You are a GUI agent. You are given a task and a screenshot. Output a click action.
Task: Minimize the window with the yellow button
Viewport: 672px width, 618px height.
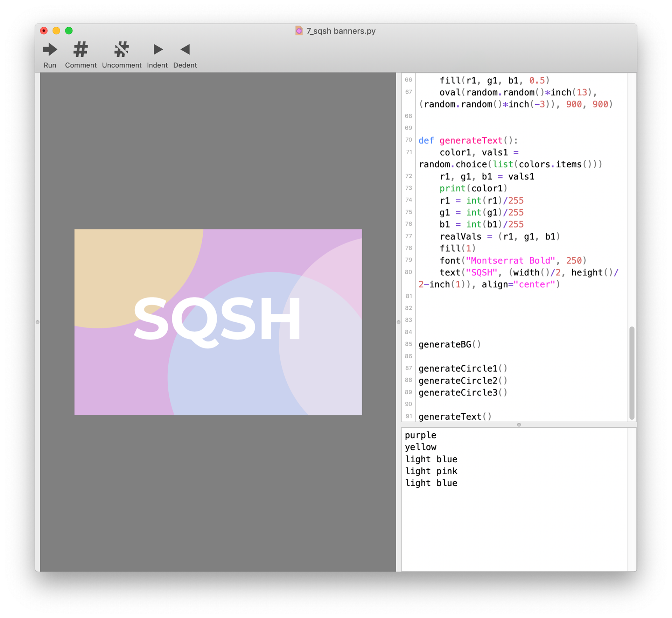(x=56, y=31)
